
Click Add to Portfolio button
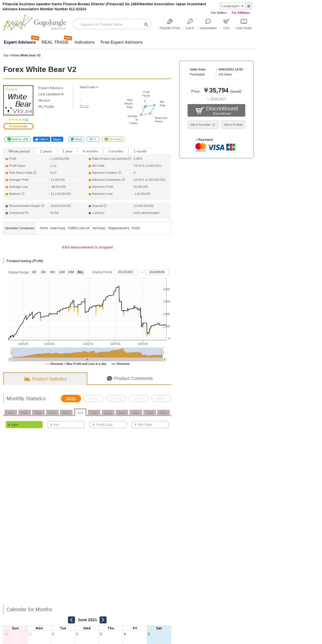[233, 125]
